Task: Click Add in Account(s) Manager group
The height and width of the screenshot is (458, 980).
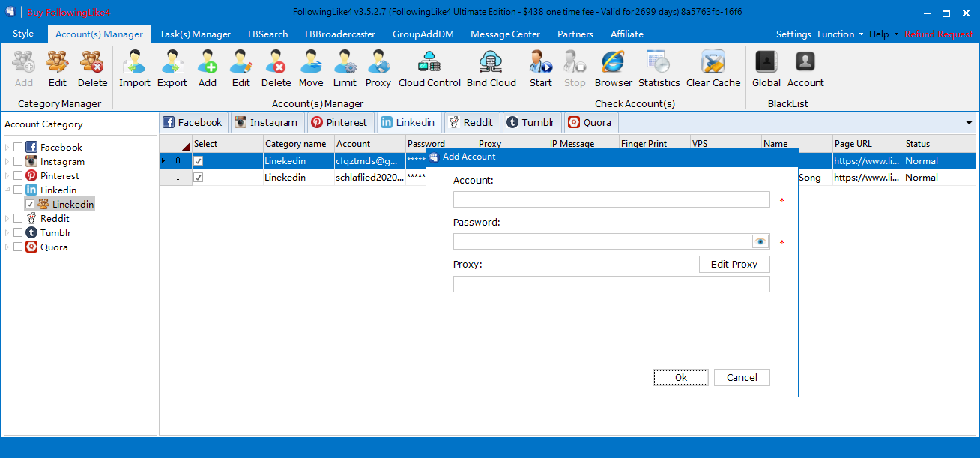Action: coord(208,69)
